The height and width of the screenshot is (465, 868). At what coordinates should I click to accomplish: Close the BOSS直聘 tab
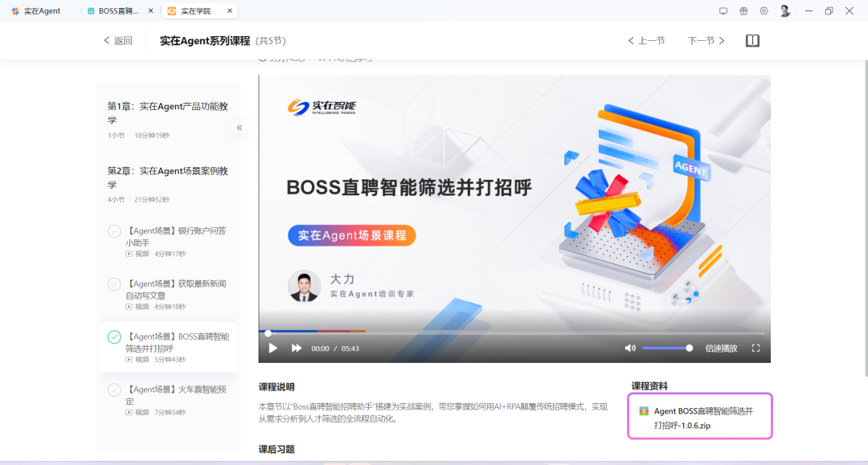pyautogui.click(x=150, y=11)
